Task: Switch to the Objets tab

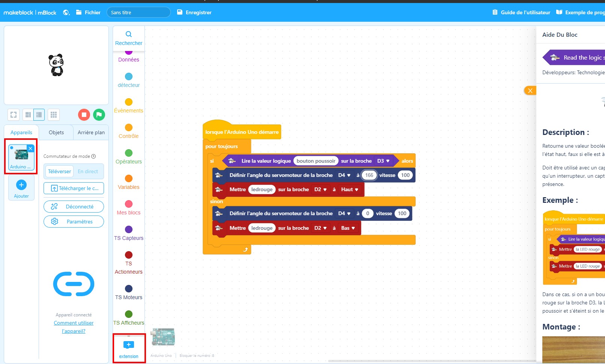Action: (56, 132)
